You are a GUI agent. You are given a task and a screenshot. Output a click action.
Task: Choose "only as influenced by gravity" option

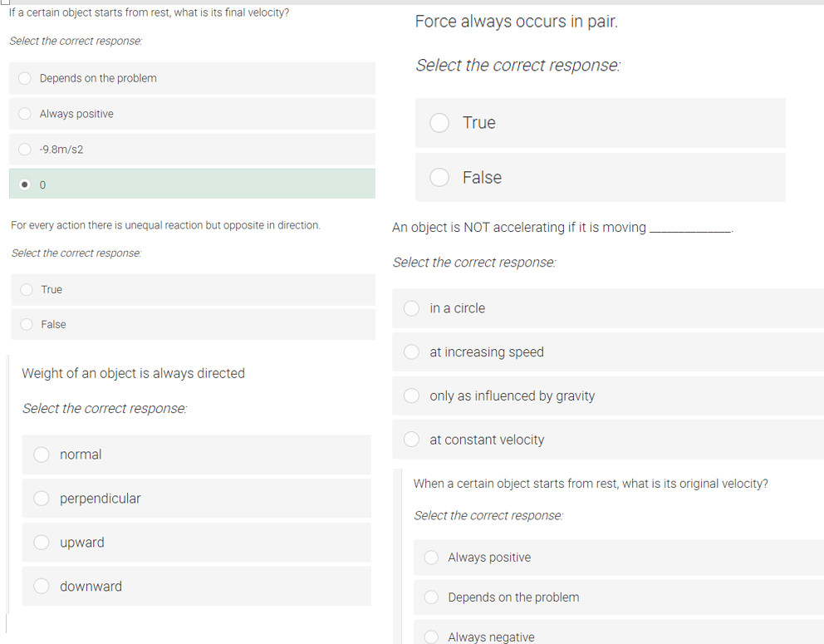(x=411, y=395)
